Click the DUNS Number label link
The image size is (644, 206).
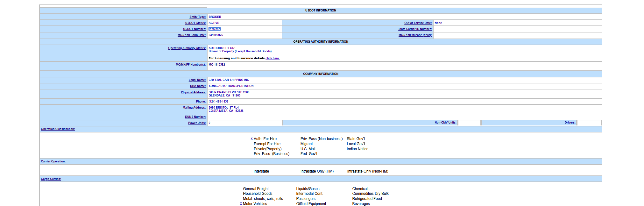click(195, 117)
